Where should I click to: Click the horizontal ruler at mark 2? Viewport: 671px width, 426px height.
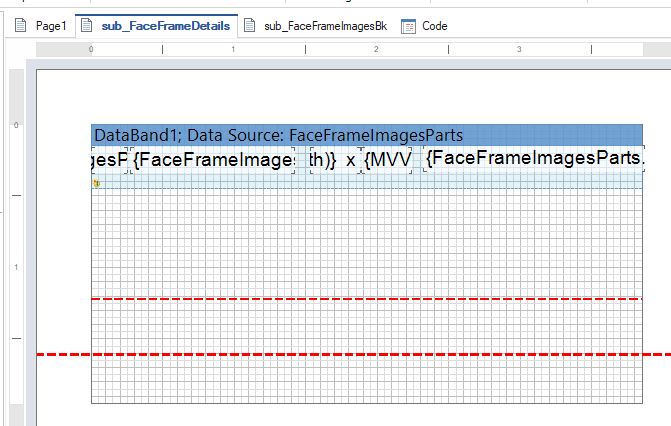(x=376, y=49)
